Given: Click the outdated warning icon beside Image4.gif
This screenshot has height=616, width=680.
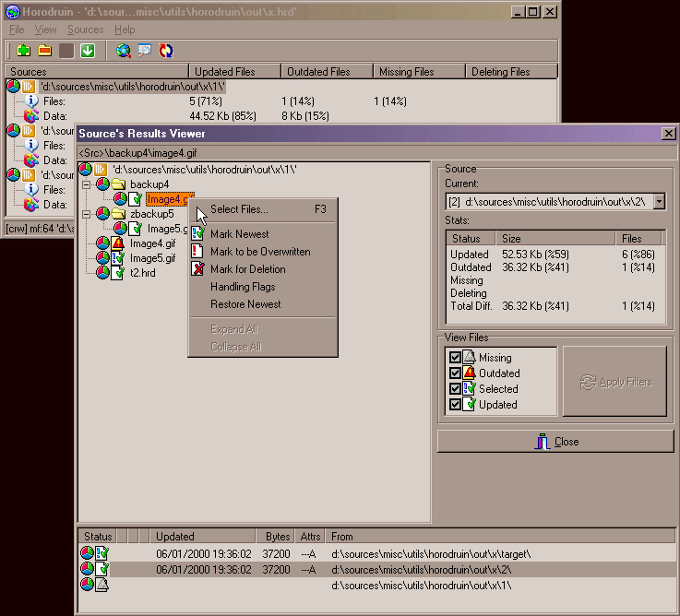Looking at the screenshot, I should coord(117,243).
